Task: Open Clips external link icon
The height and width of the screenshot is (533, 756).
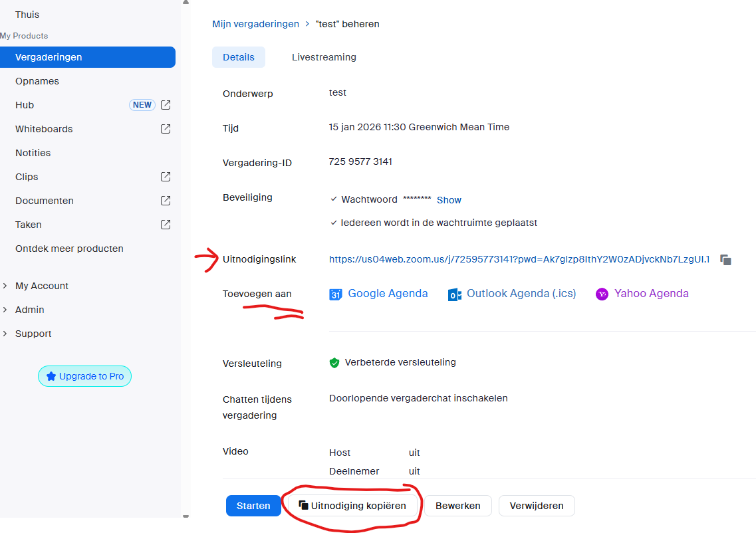Action: (166, 177)
